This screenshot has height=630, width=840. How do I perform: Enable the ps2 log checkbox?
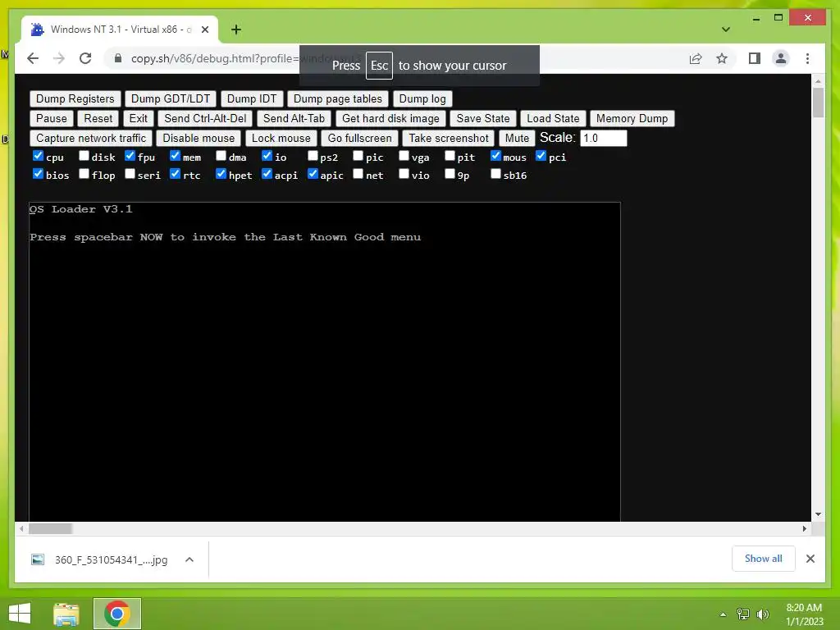(x=313, y=156)
